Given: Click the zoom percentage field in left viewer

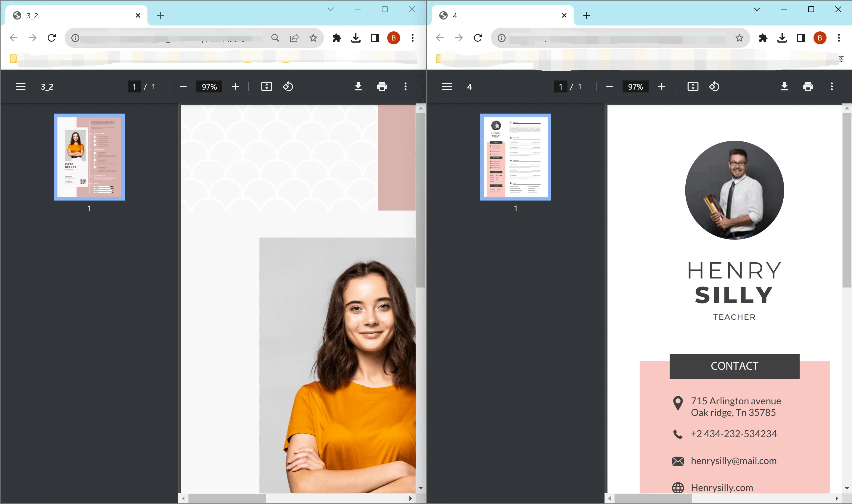Looking at the screenshot, I should point(210,86).
